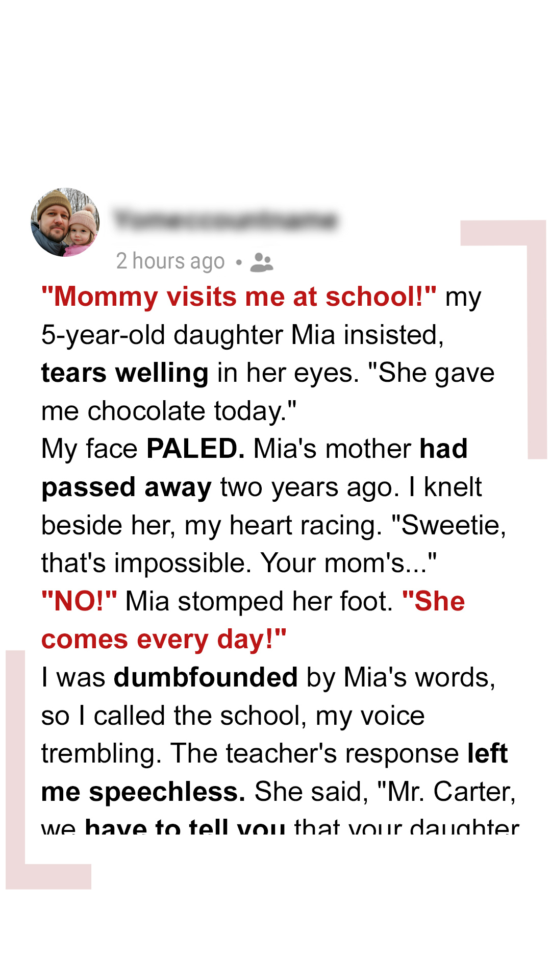Click the red "NO!" exclamation
Screen dimensions: 551x980
(79, 601)
